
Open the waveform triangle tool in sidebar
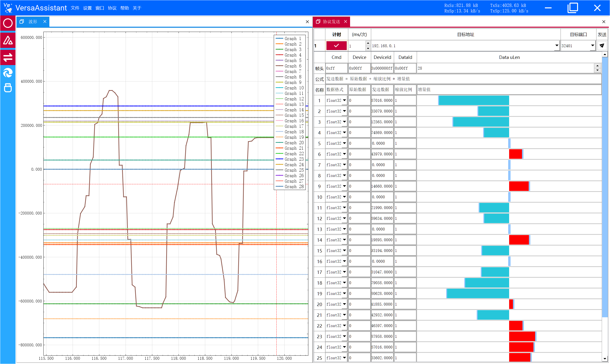tap(8, 41)
